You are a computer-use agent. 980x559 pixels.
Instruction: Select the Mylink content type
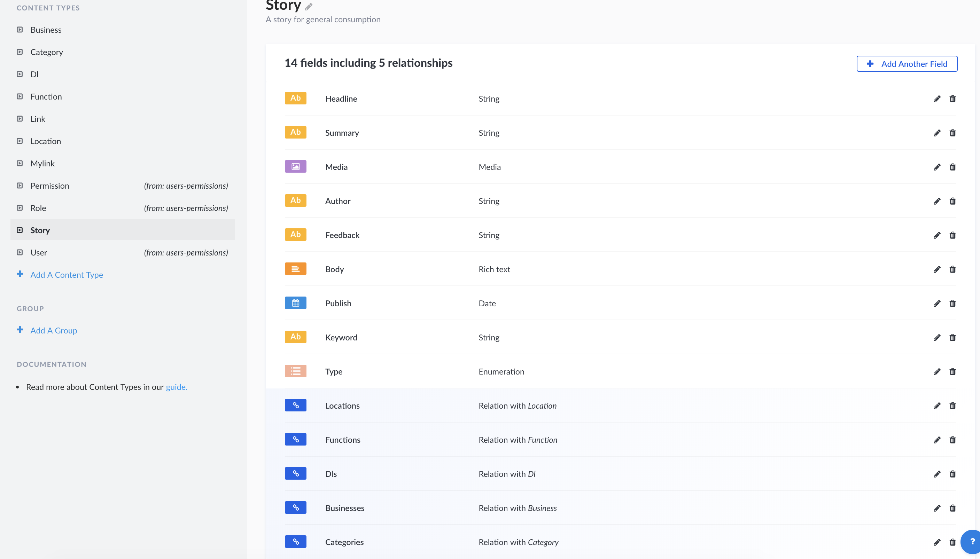(42, 163)
